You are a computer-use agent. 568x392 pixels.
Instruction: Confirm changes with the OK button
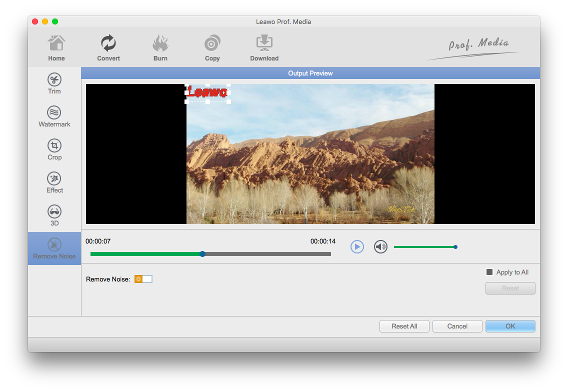510,326
